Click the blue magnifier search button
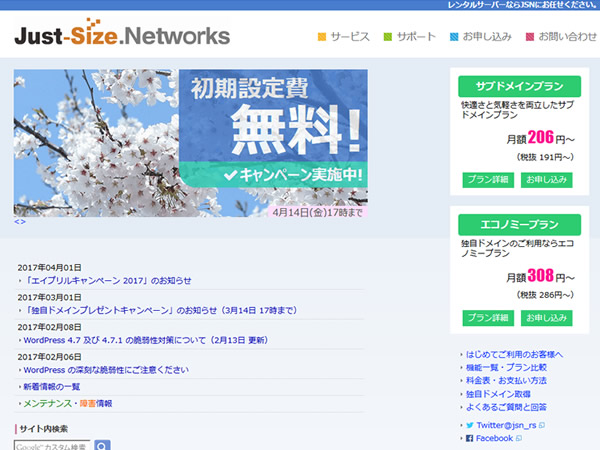This screenshot has height=450, width=600. tap(102, 445)
